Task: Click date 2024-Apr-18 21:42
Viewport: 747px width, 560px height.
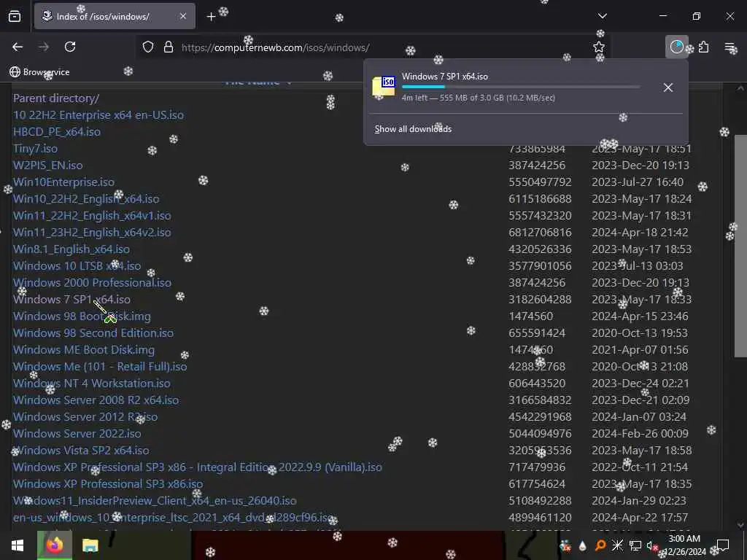Action: [640, 232]
